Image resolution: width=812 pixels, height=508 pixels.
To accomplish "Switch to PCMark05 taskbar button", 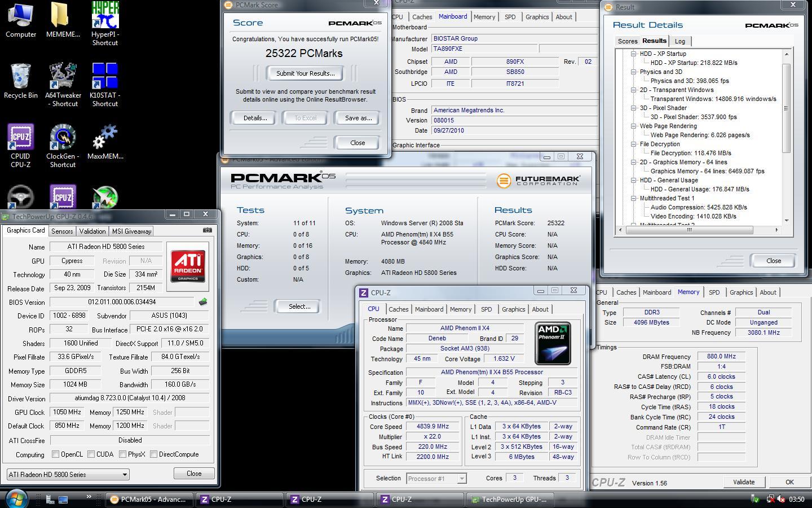I will coord(150,500).
